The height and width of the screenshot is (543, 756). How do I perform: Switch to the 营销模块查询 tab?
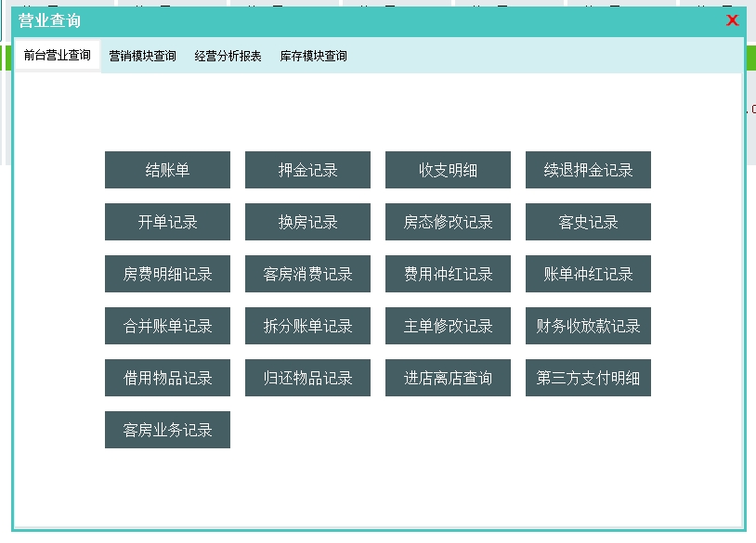pyautogui.click(x=142, y=57)
